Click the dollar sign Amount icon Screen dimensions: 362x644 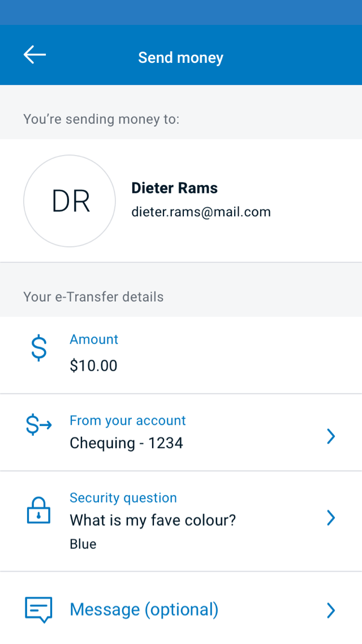point(38,348)
